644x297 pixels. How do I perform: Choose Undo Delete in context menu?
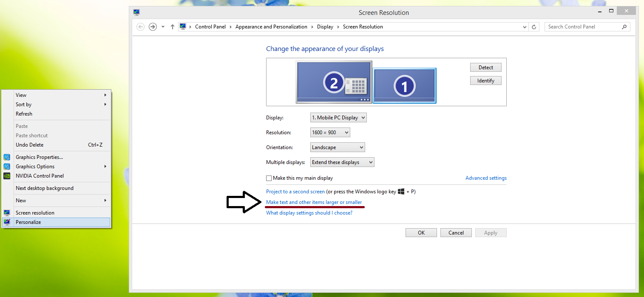coord(56,145)
